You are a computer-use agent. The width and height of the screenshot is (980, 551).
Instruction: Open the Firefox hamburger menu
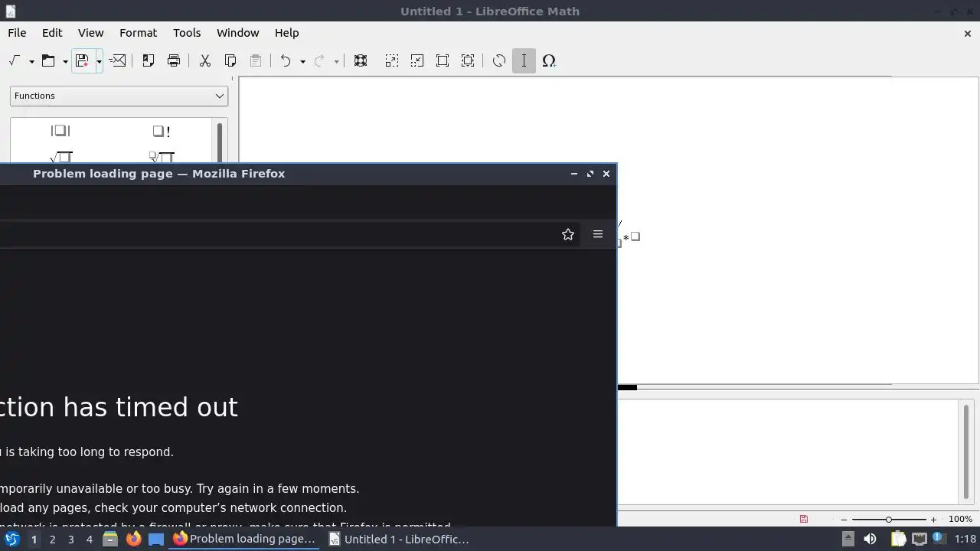coord(598,234)
